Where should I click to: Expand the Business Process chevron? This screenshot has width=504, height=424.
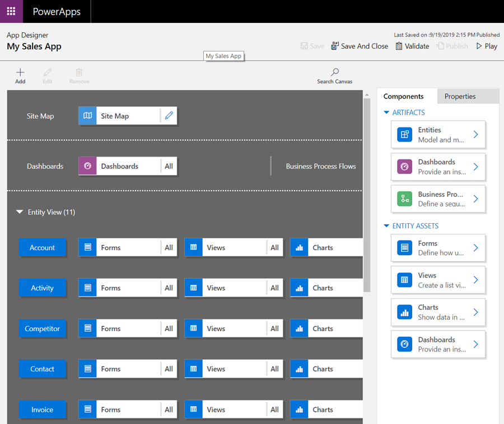click(x=475, y=199)
